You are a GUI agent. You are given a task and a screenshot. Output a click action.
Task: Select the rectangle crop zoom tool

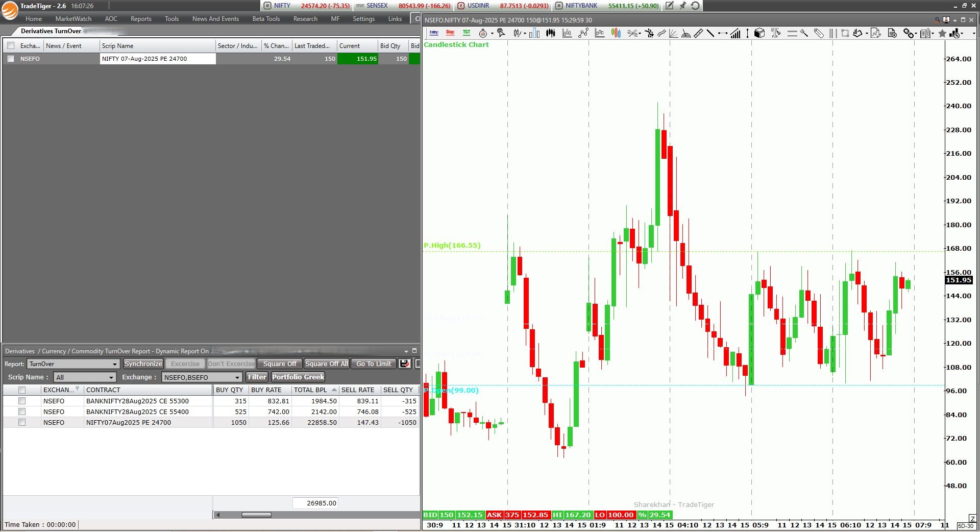(x=845, y=33)
